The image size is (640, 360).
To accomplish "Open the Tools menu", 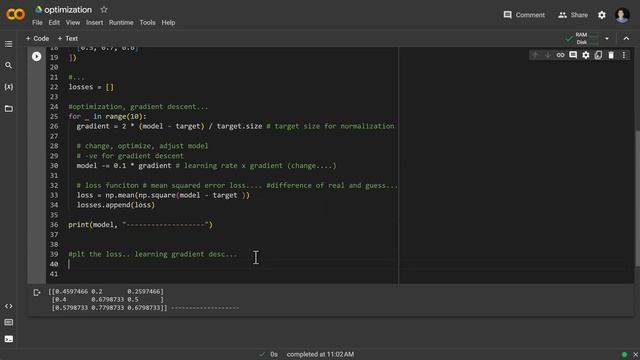I will 147,22.
